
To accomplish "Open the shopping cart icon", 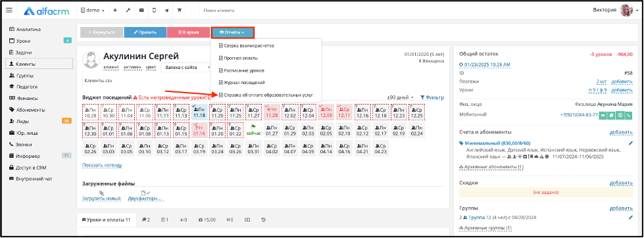I will tap(180, 11).
